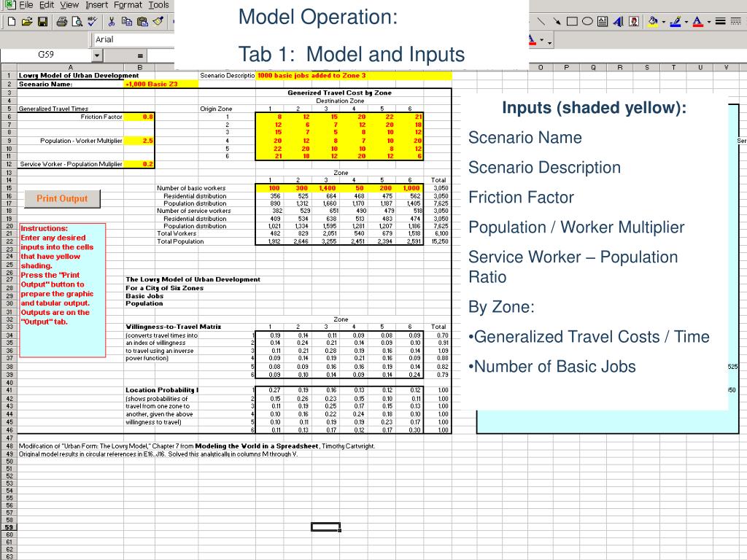Viewport: 747px width, 560px height.
Task: Open the Tools menu
Action: 158,5
